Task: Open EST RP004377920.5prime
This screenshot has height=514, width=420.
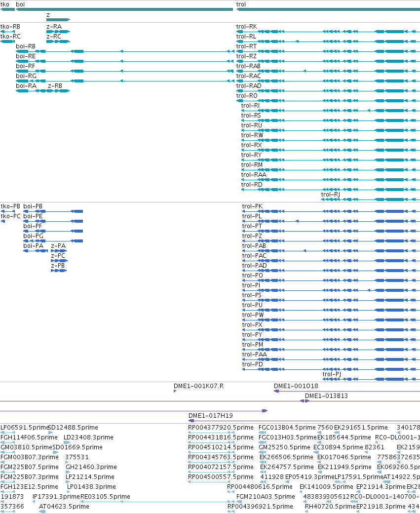Action: click(221, 428)
